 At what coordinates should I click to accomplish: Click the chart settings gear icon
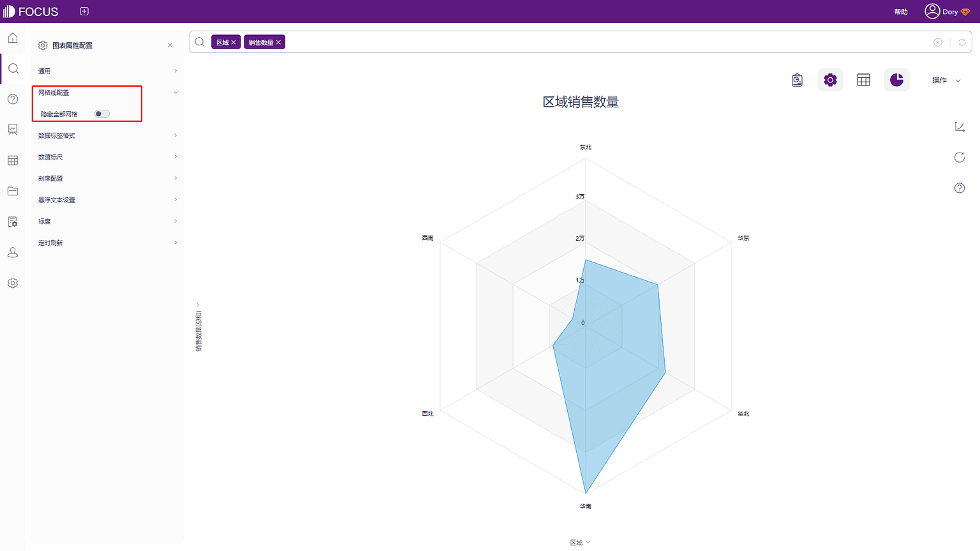click(830, 80)
